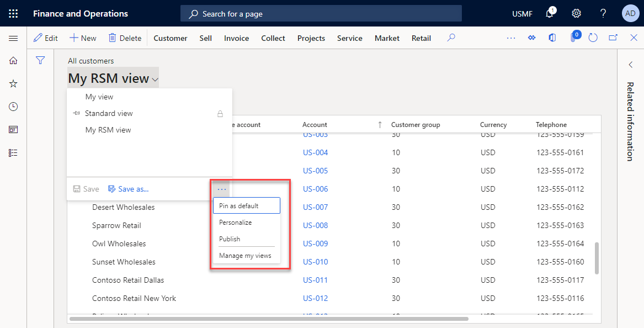Click the view options ellipsis button

pos(221,189)
